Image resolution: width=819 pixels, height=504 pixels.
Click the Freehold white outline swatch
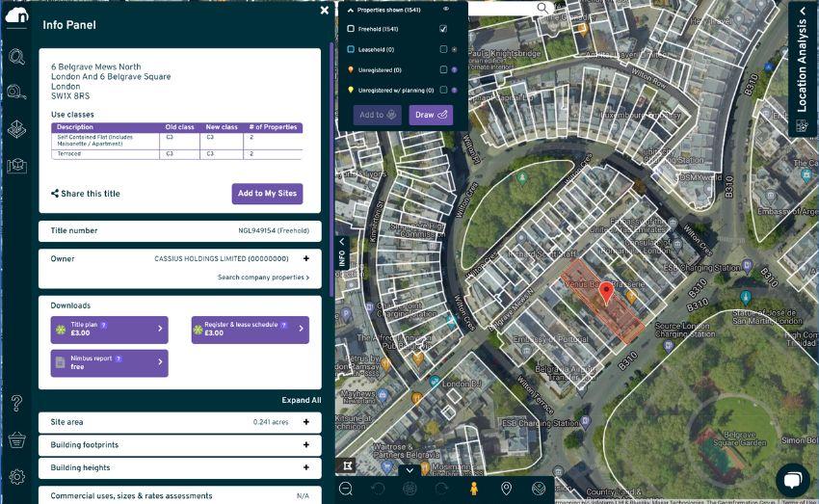(351, 29)
